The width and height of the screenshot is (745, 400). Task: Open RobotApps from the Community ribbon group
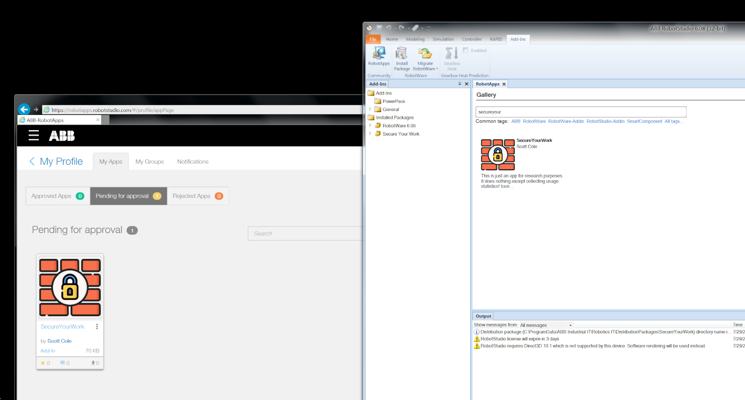[x=379, y=56]
